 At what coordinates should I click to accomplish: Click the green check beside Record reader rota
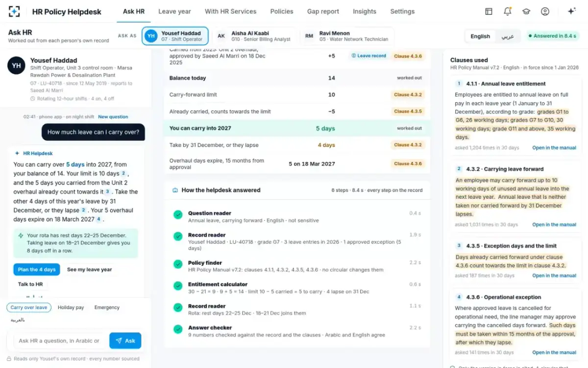pyautogui.click(x=178, y=308)
